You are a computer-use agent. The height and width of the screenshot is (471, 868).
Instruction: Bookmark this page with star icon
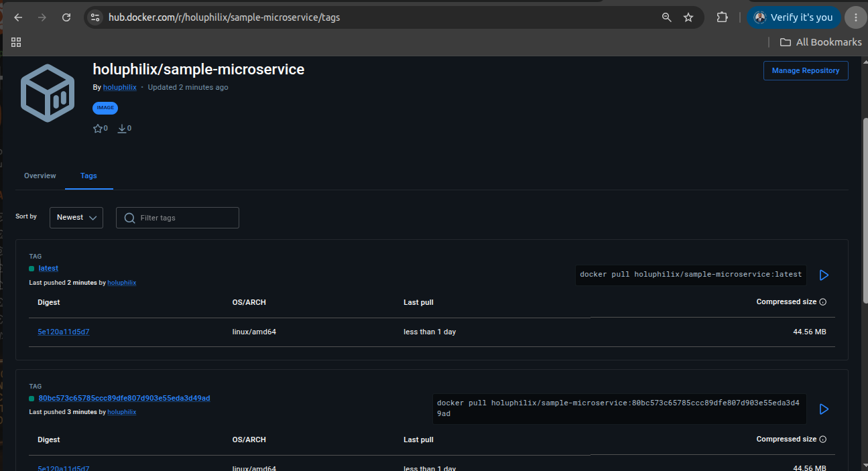[x=688, y=17]
